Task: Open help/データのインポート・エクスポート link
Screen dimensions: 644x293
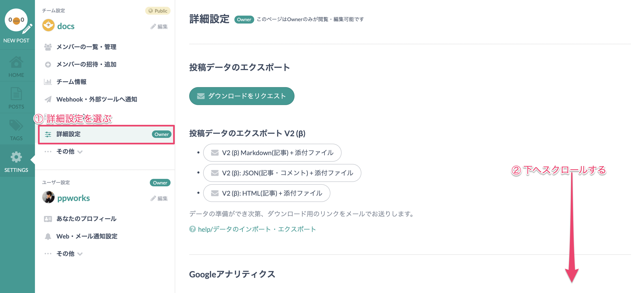Action: [257, 229]
